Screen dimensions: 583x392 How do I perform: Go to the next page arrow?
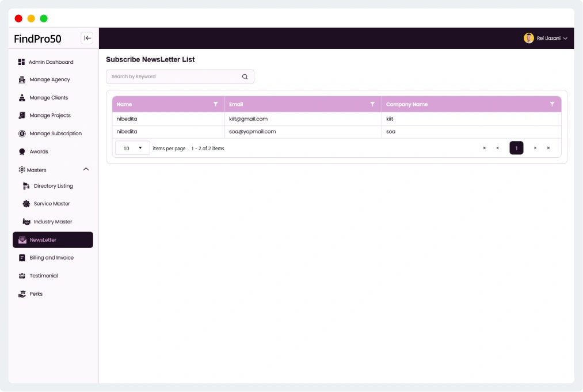tap(535, 148)
